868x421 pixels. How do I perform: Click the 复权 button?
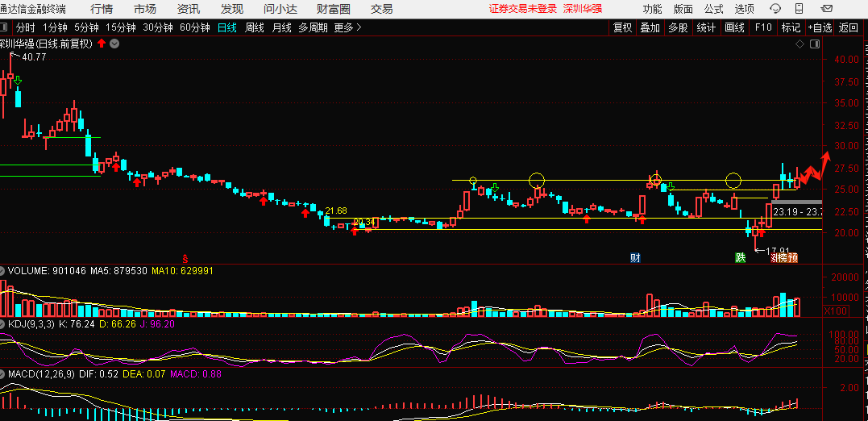[623, 27]
